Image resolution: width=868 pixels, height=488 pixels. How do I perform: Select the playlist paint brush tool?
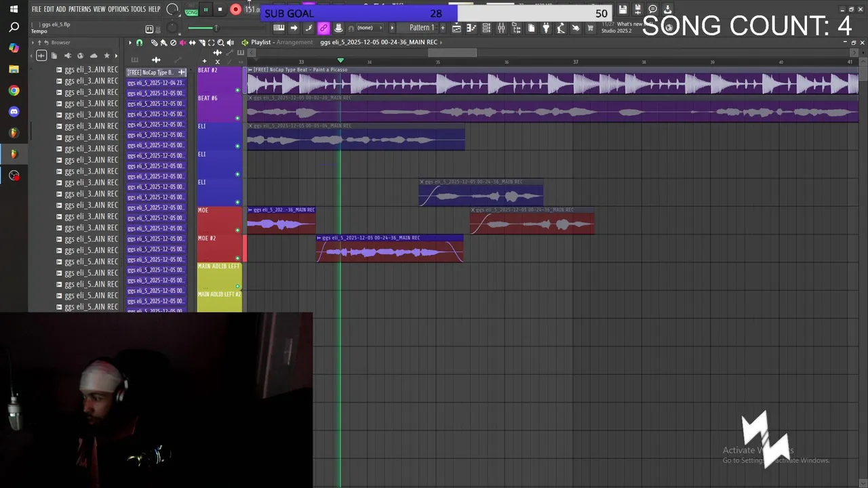[x=163, y=43]
